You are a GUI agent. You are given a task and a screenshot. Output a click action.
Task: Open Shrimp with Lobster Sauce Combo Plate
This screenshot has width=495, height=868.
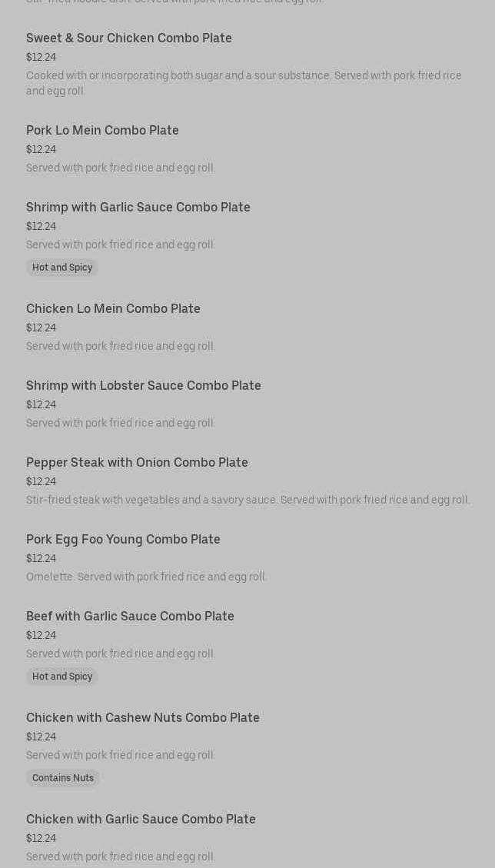click(x=144, y=385)
